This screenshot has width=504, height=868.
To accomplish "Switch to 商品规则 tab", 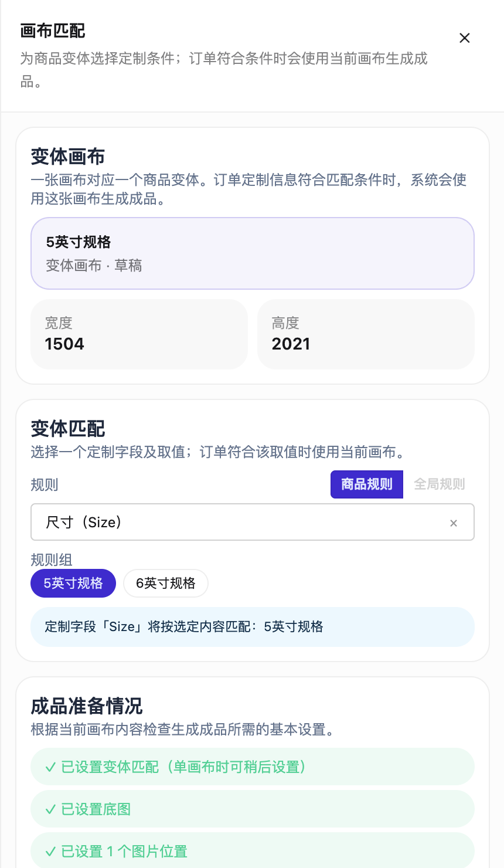I will [x=367, y=484].
